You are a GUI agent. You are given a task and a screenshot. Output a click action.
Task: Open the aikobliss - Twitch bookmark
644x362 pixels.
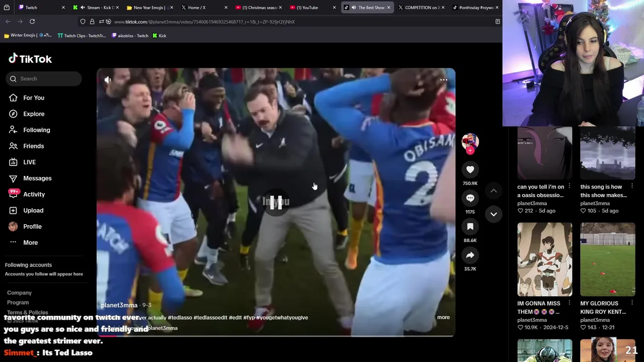tap(130, 36)
